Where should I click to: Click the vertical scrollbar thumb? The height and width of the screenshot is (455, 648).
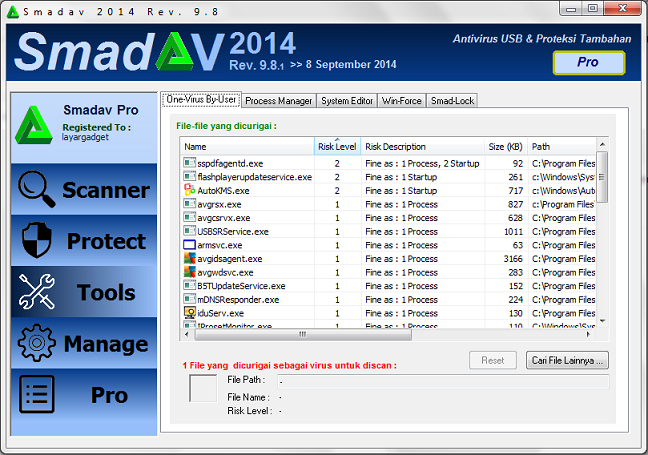[x=602, y=177]
